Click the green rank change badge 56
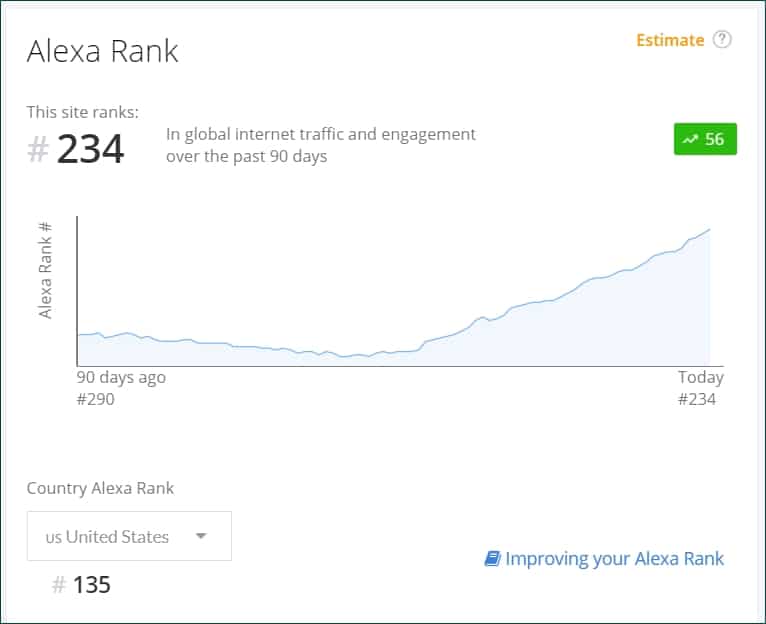 click(705, 139)
